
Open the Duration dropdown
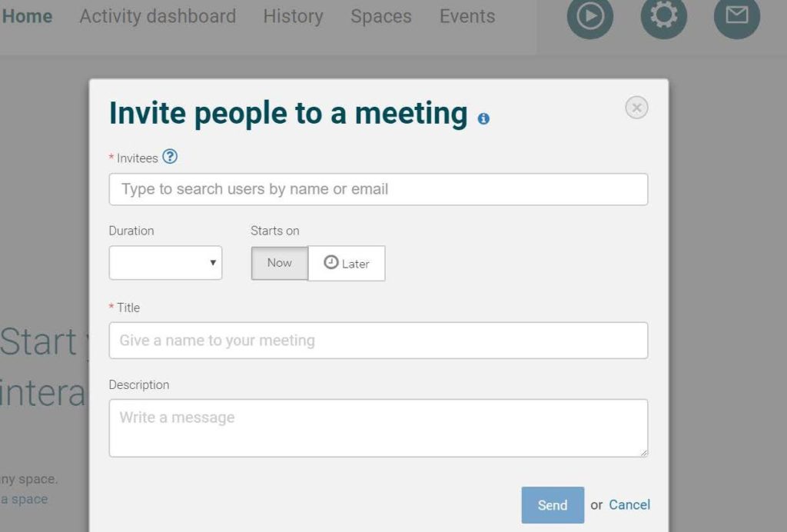[166, 262]
